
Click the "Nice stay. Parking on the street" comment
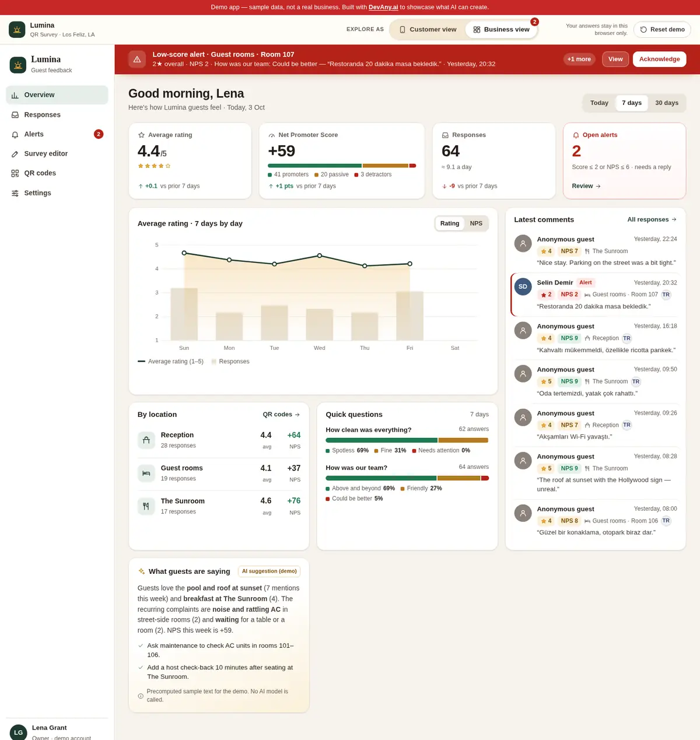[x=606, y=263]
